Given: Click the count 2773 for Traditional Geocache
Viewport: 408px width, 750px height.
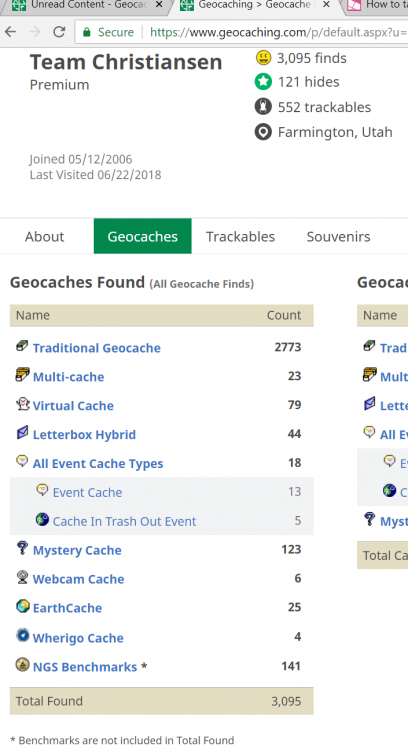Looking at the screenshot, I should [288, 347].
